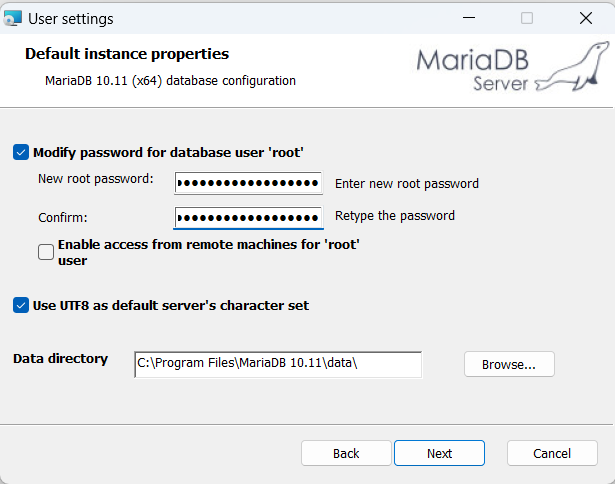Click the MariaDB seal logo
615x484 pixels.
(572, 66)
